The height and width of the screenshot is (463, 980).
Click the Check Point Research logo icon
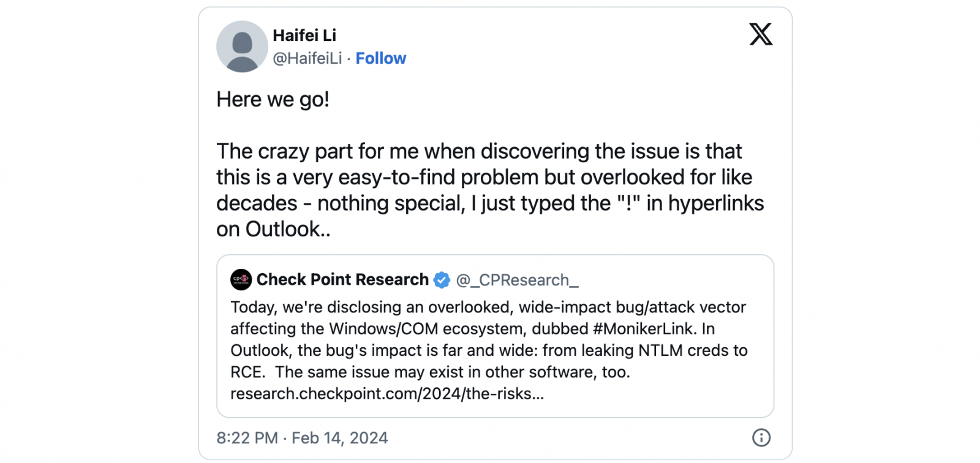(241, 279)
